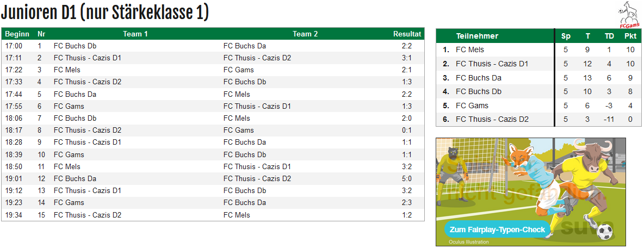This screenshot has width=644, height=248.
Task: Click the 17:00 match row FC Buchs Db
Action: 213,46
